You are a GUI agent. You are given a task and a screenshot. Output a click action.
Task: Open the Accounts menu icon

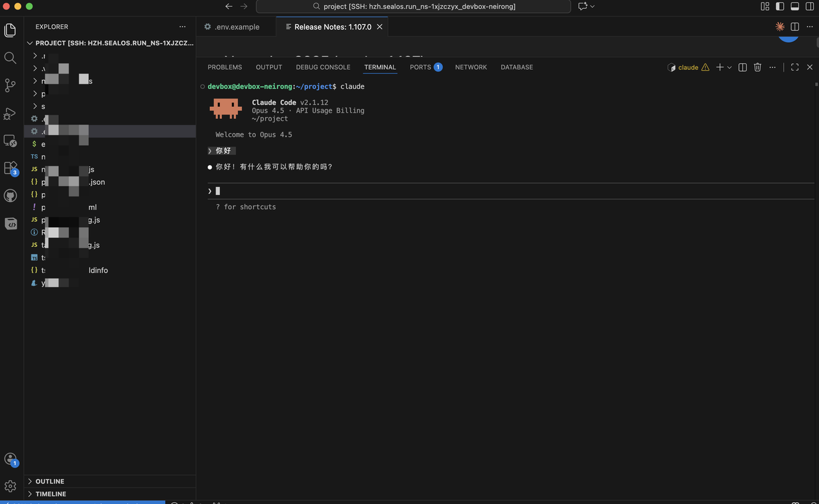10,459
